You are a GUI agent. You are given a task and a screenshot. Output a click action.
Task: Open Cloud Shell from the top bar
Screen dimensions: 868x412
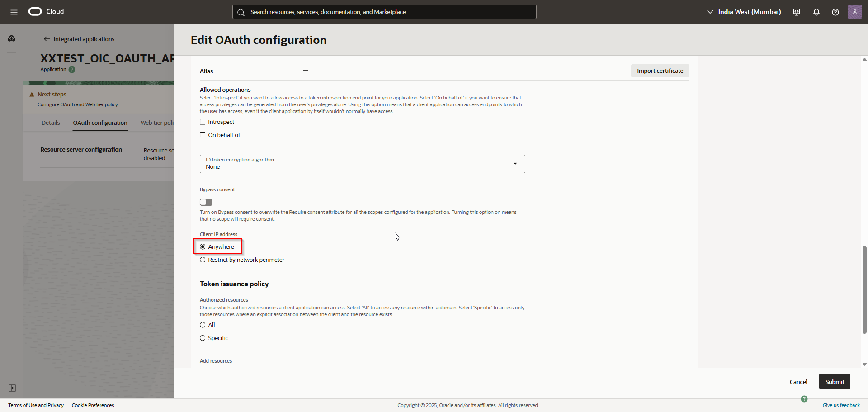pyautogui.click(x=796, y=12)
